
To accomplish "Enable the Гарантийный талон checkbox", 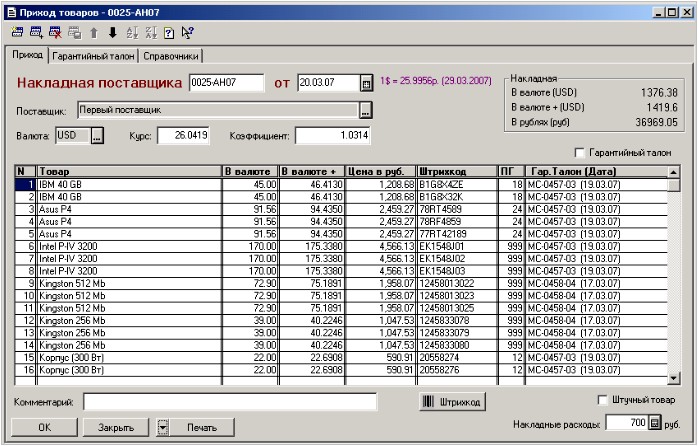I will 581,153.
